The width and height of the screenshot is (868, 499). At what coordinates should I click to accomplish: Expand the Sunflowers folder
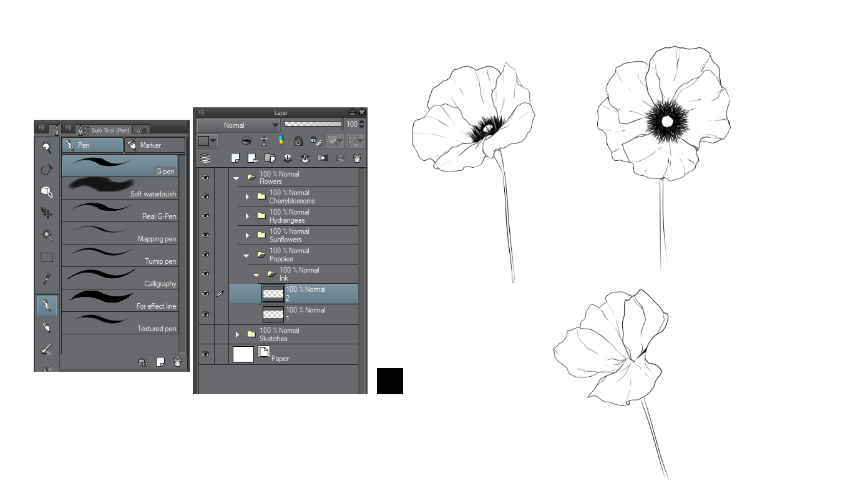[x=247, y=236]
